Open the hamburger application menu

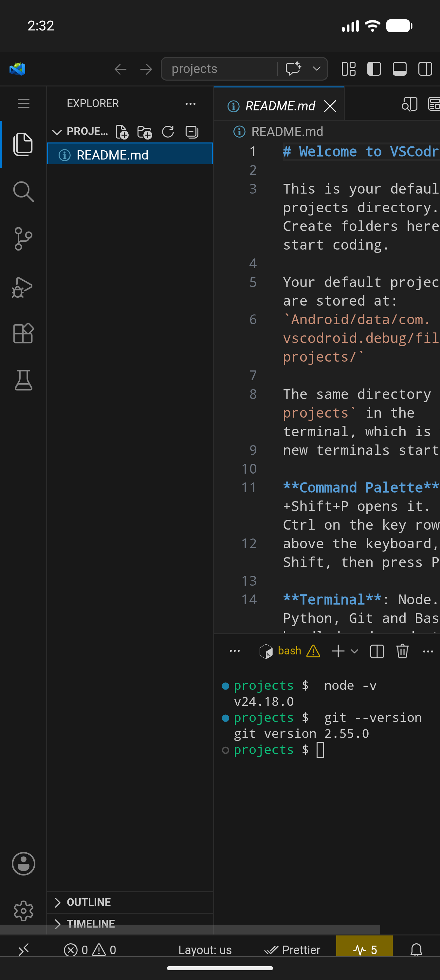tap(24, 104)
